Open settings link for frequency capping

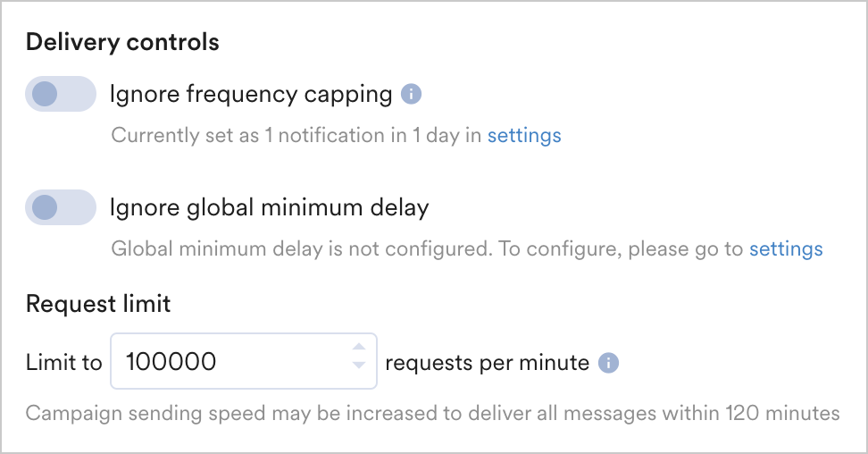pyautogui.click(x=524, y=136)
